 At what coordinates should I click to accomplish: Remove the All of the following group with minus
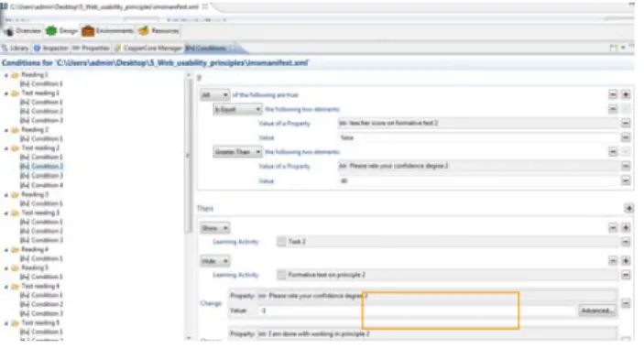613,95
